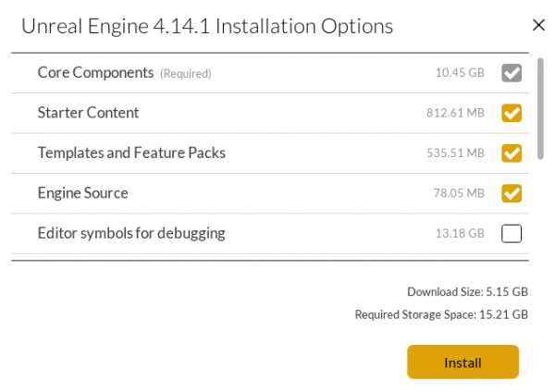Click the Templates and Feature Packs label
This screenshot has width=555, height=392.
(x=131, y=153)
